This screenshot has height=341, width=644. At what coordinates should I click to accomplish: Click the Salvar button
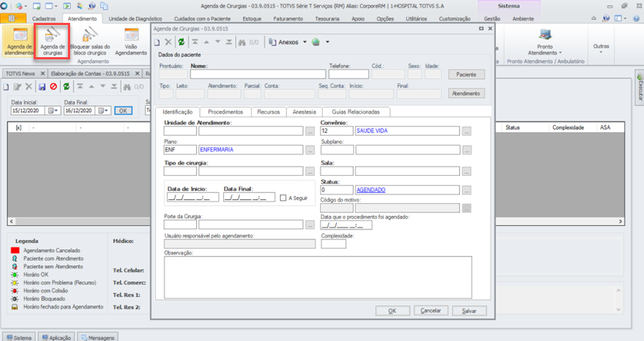click(469, 311)
